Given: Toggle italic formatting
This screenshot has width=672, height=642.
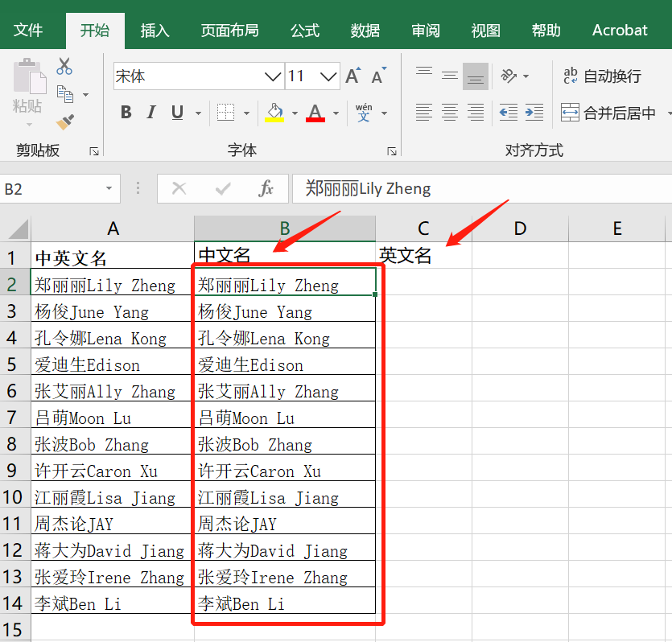Looking at the screenshot, I should click(150, 112).
